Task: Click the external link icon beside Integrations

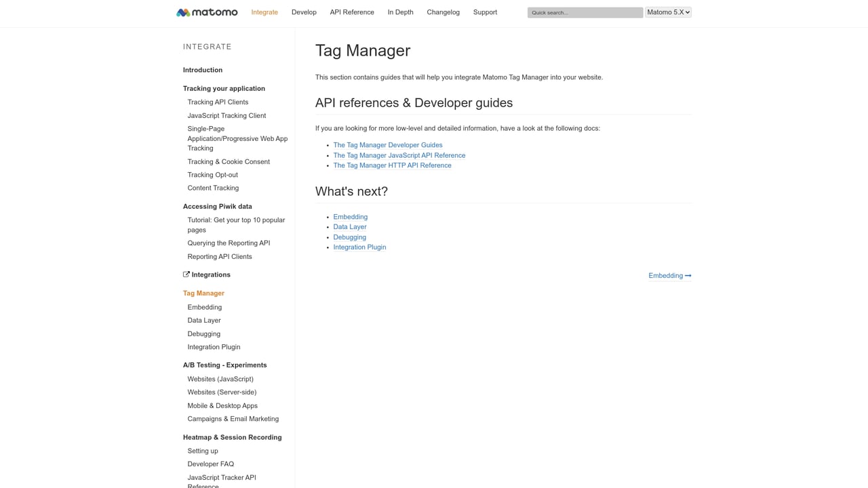Action: 185,274
